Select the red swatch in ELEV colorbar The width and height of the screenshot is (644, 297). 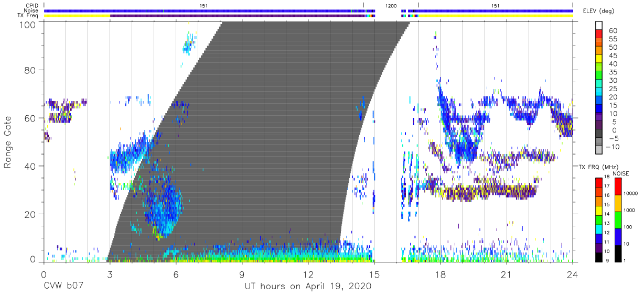point(599,35)
